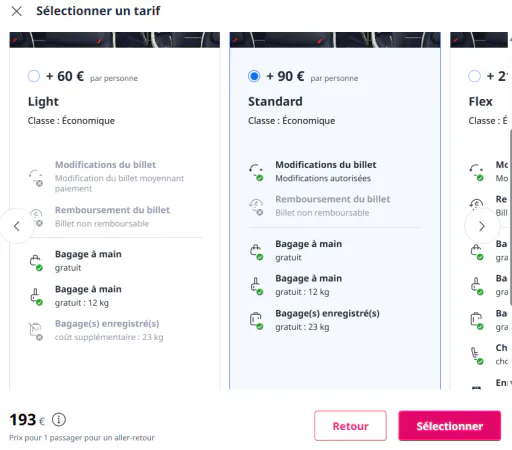Click the Light fare title

click(43, 101)
